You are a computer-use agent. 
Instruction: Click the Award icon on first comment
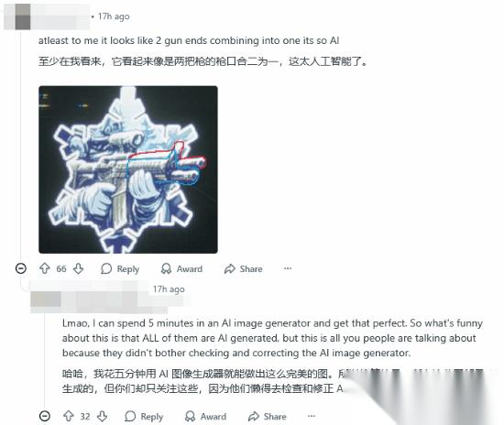coord(166,268)
